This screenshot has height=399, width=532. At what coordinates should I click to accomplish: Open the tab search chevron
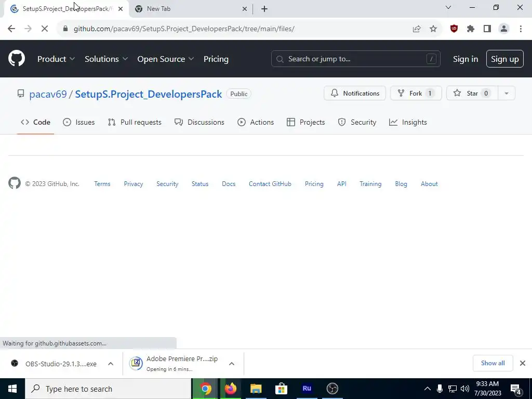[448, 7]
